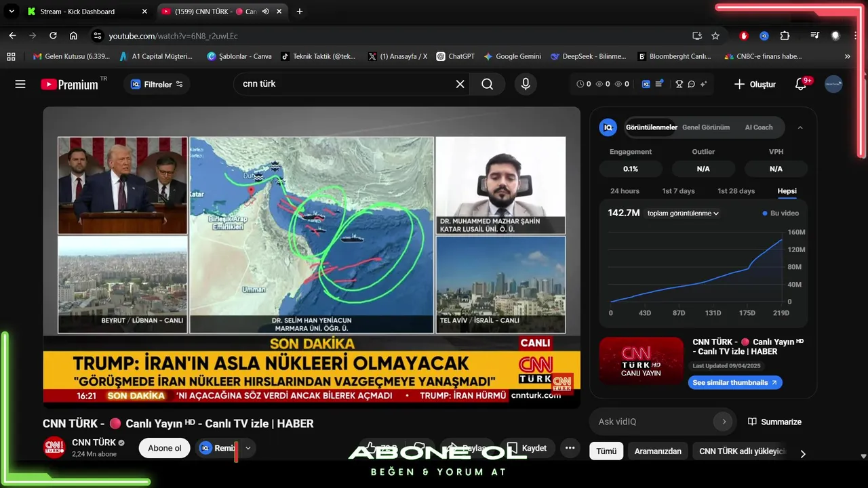Reload the page
This screenshot has height=488, width=868.
[x=53, y=35]
